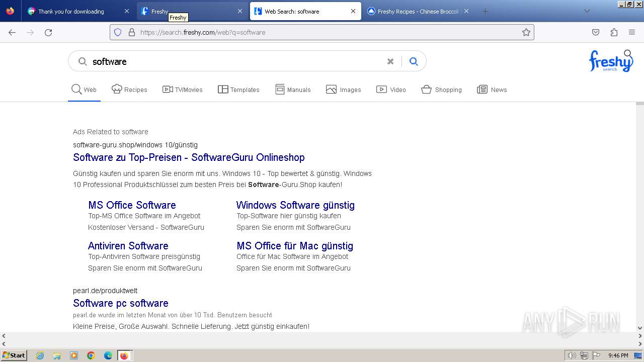Click the pearl.de/produktwelt URL text
The height and width of the screenshot is (362, 644).
(105, 291)
